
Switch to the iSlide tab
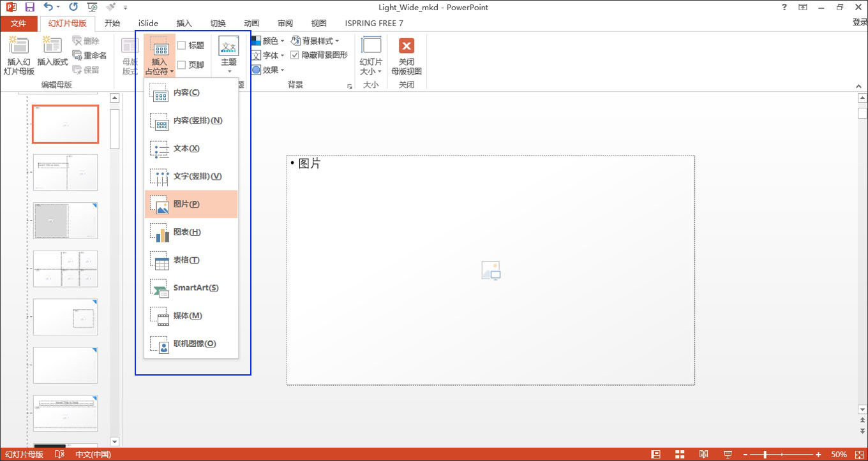tap(148, 24)
